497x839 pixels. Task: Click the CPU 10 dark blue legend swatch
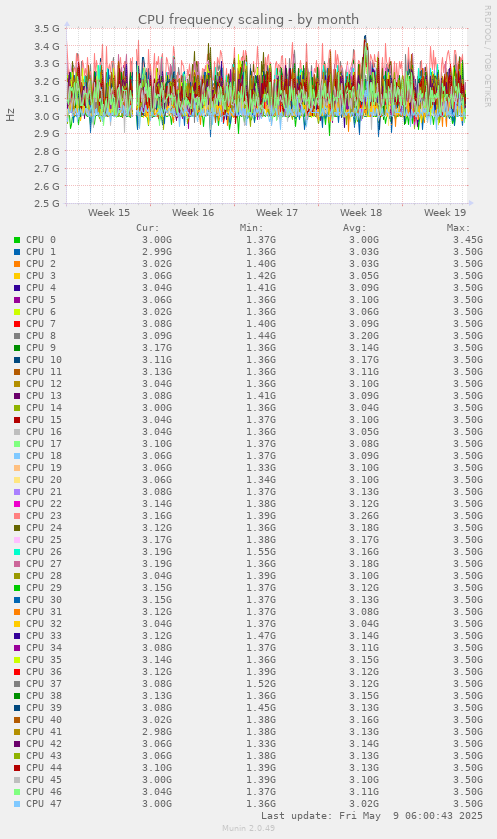[x=17, y=360]
